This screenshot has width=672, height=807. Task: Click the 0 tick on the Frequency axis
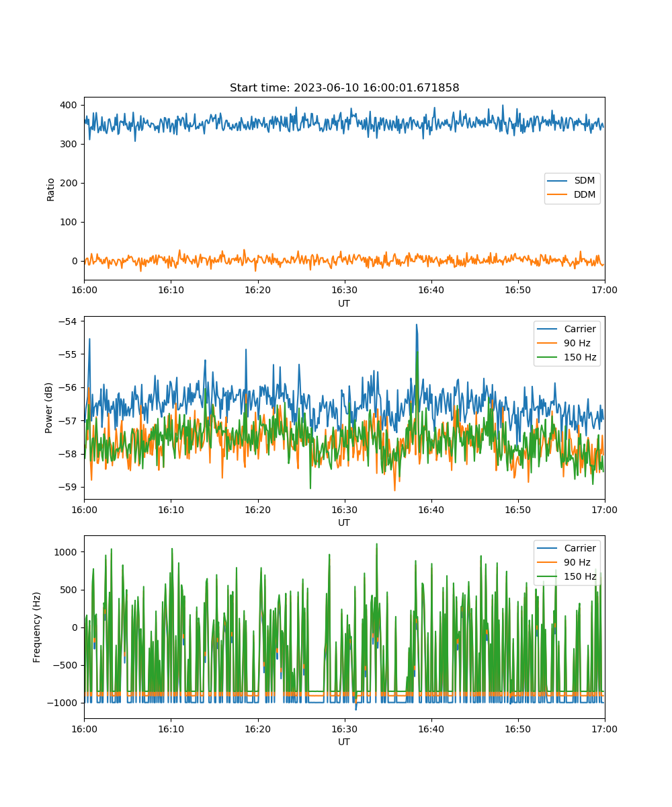pos(76,627)
